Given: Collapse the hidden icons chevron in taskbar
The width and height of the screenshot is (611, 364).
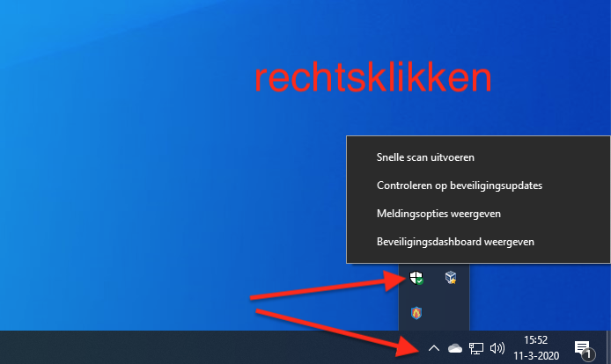Looking at the screenshot, I should (433, 348).
